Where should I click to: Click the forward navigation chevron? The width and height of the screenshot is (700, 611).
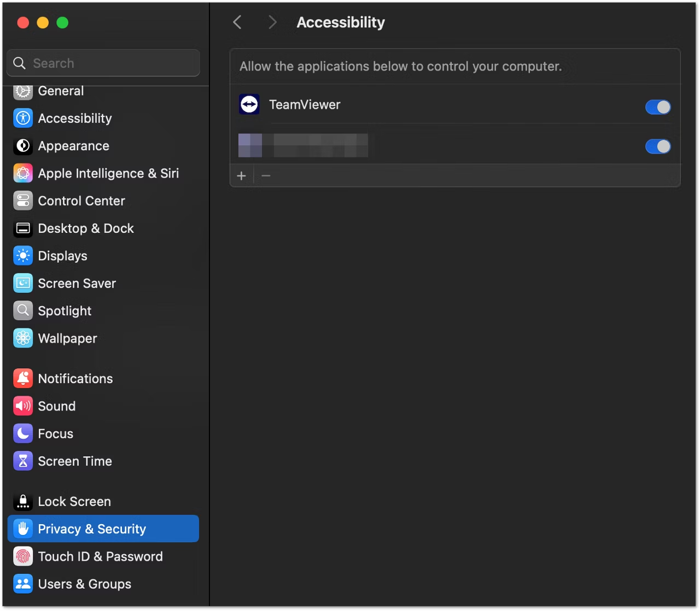pyautogui.click(x=272, y=22)
